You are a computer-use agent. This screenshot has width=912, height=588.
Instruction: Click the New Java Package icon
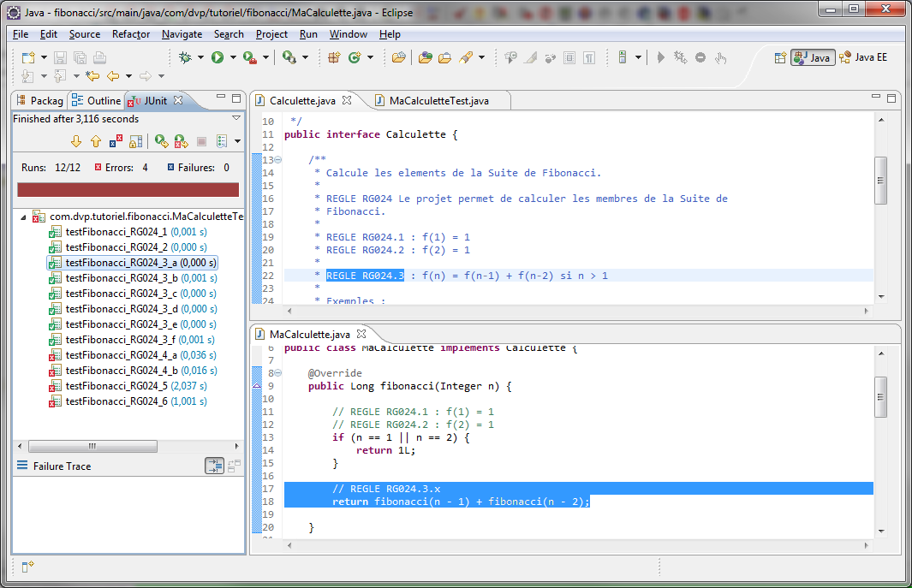pyautogui.click(x=334, y=57)
